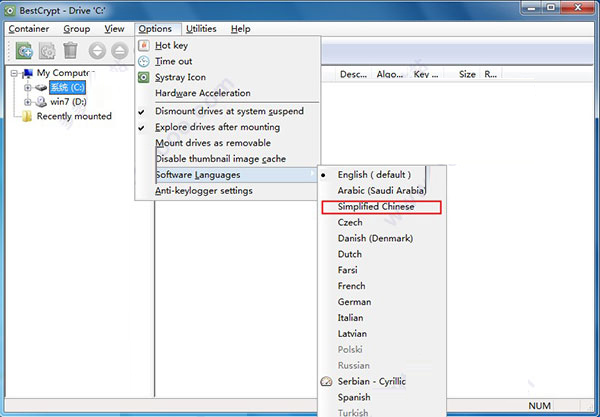This screenshot has width=600, height=417.
Task: Open the Group menu
Action: coord(77,29)
